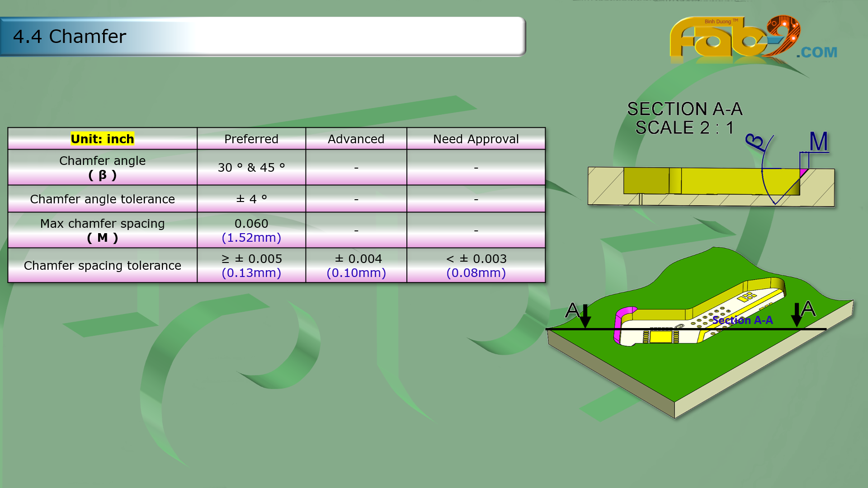Select the 30° & 45° cell
868x488 pixels.
pyautogui.click(x=251, y=167)
